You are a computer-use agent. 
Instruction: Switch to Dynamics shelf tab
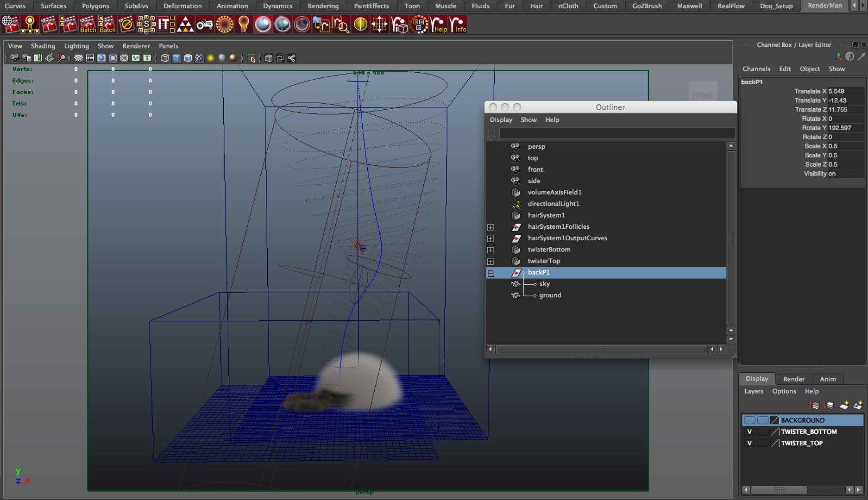tap(277, 6)
